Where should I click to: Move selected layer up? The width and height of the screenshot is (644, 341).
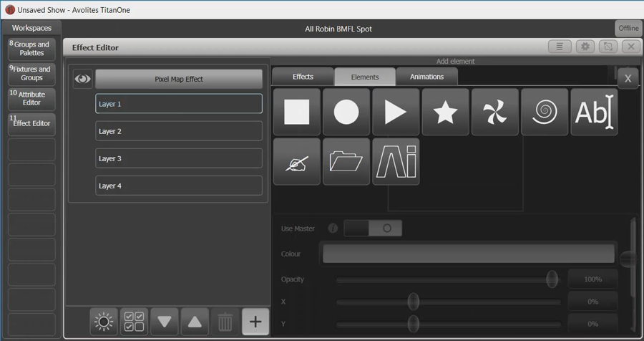coord(195,321)
